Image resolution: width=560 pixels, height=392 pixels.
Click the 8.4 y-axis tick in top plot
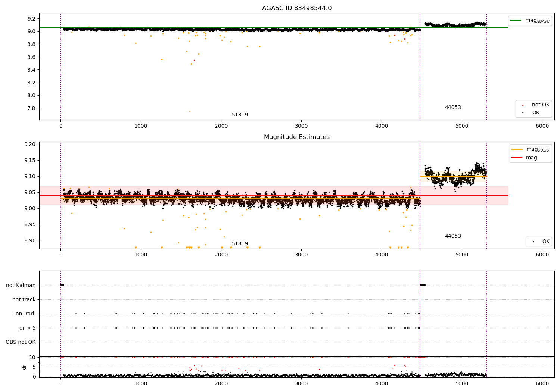[x=32, y=70]
